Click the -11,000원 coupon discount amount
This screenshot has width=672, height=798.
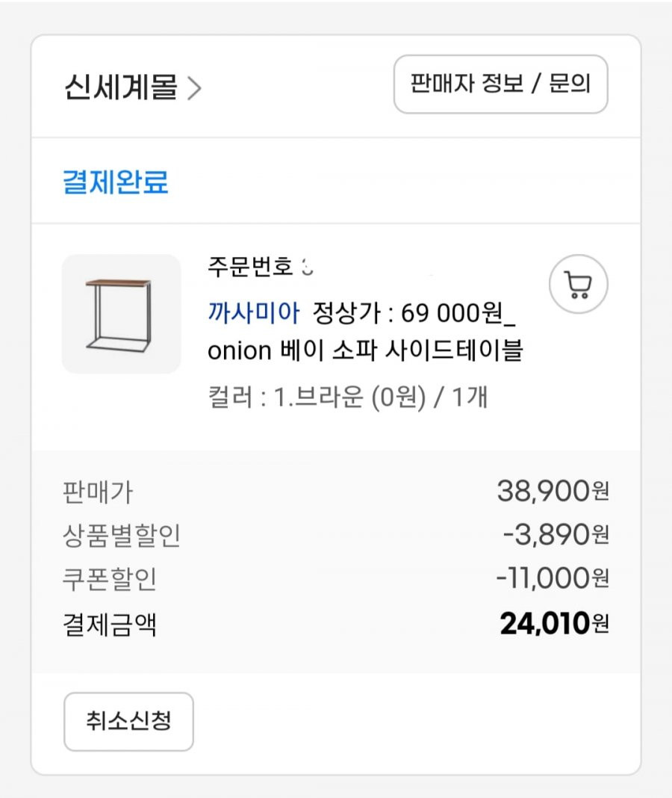click(x=553, y=578)
